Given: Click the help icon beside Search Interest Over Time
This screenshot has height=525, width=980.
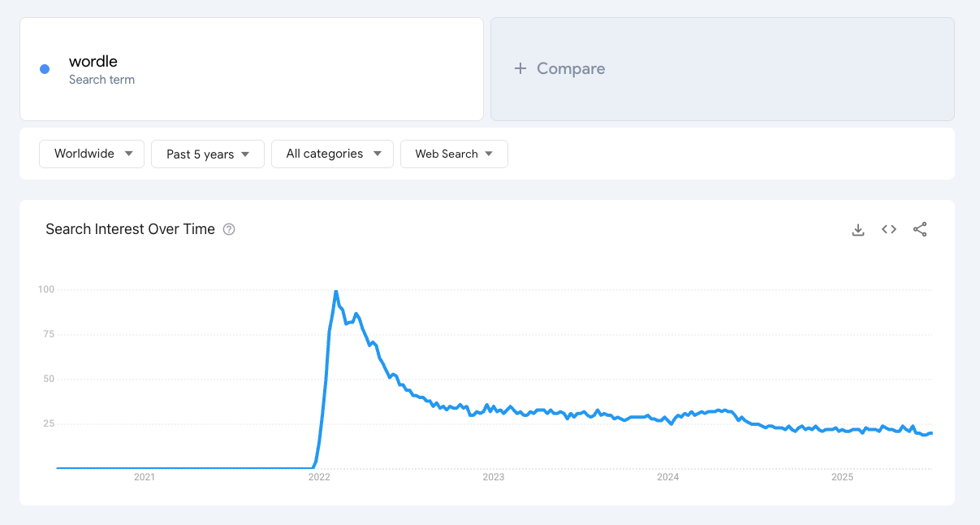Looking at the screenshot, I should click(x=228, y=229).
